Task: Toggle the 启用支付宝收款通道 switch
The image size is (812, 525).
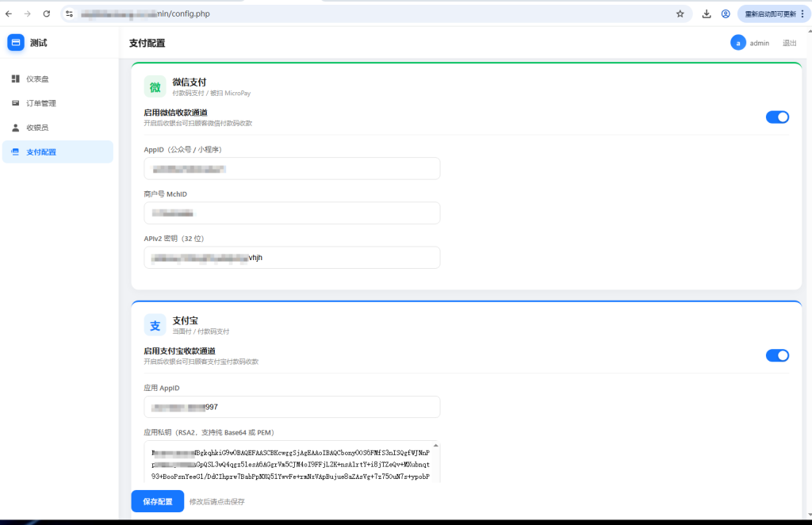Action: [777, 355]
